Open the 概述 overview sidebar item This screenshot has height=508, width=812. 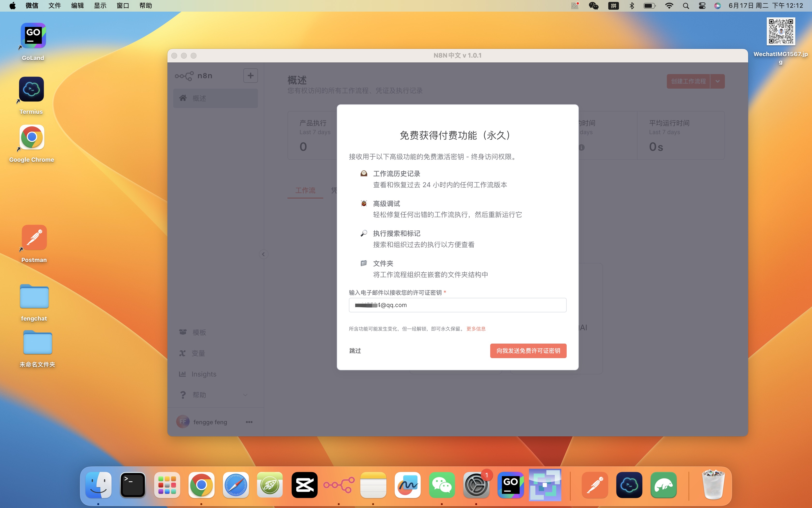coord(216,98)
